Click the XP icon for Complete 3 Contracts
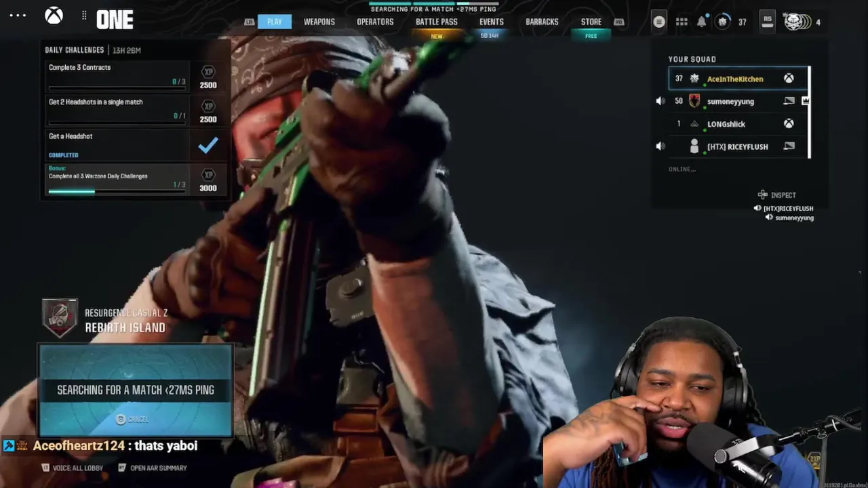Screen dimensions: 868x488 (x=208, y=72)
